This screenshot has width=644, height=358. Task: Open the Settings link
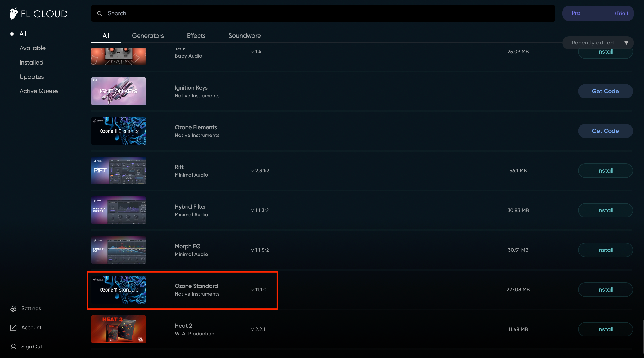tap(31, 309)
